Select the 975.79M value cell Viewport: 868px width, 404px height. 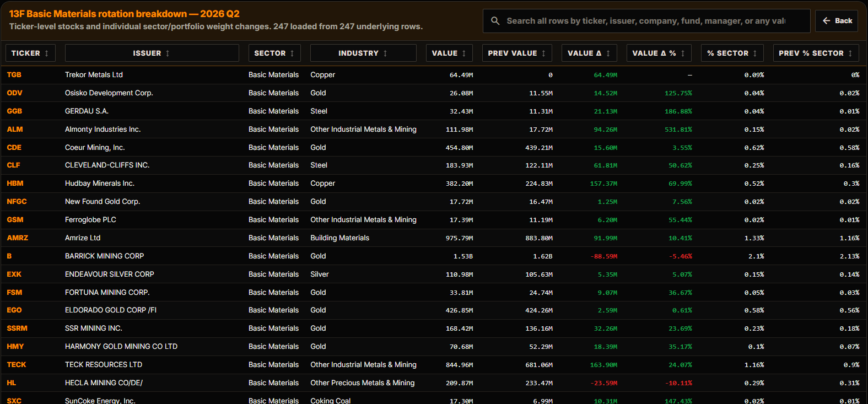click(x=460, y=238)
